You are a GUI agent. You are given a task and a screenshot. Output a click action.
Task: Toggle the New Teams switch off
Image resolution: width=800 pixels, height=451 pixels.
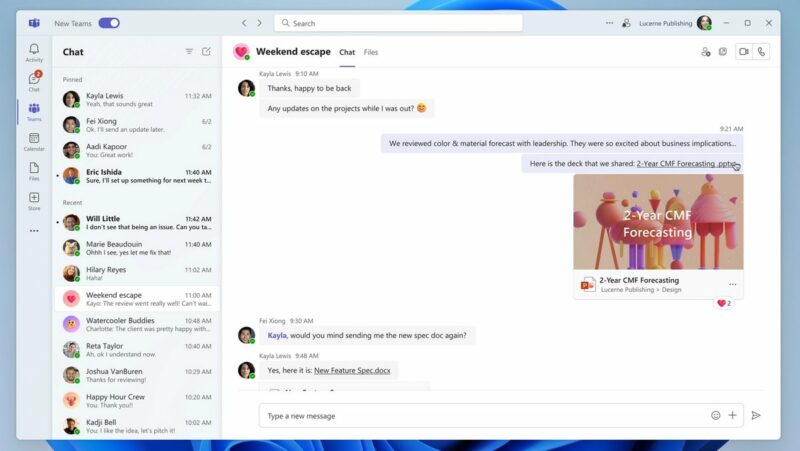[x=108, y=23]
